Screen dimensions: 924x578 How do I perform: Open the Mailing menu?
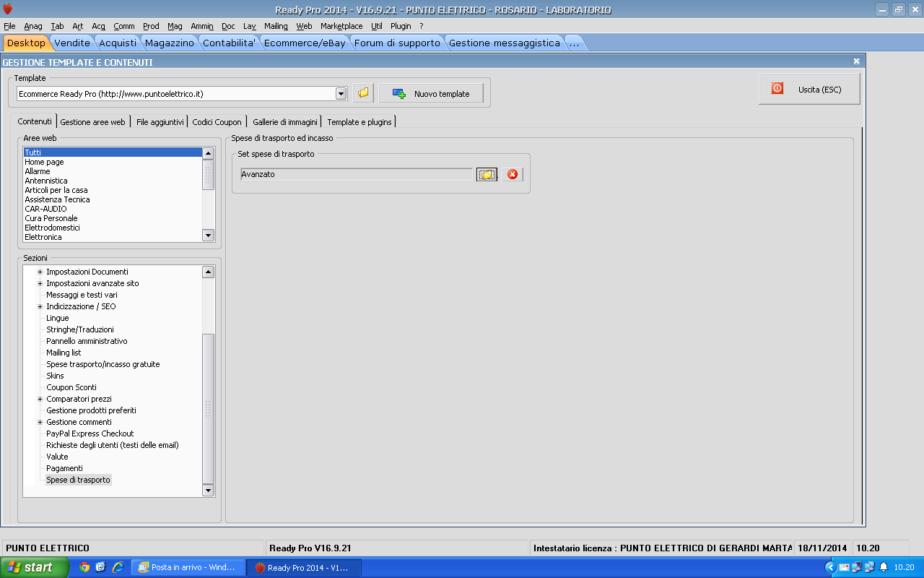[x=276, y=26]
